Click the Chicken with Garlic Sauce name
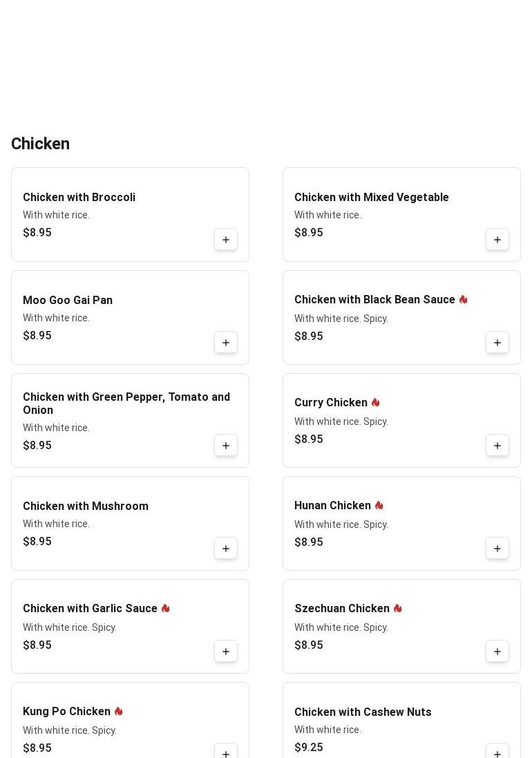Image resolution: width=532 pixels, height=758 pixels. pyautogui.click(x=90, y=609)
